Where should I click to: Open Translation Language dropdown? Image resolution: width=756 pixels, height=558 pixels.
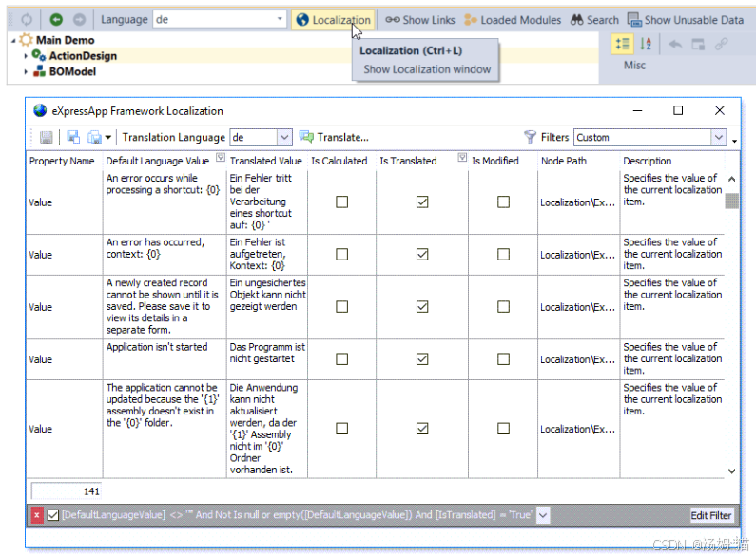click(x=284, y=137)
